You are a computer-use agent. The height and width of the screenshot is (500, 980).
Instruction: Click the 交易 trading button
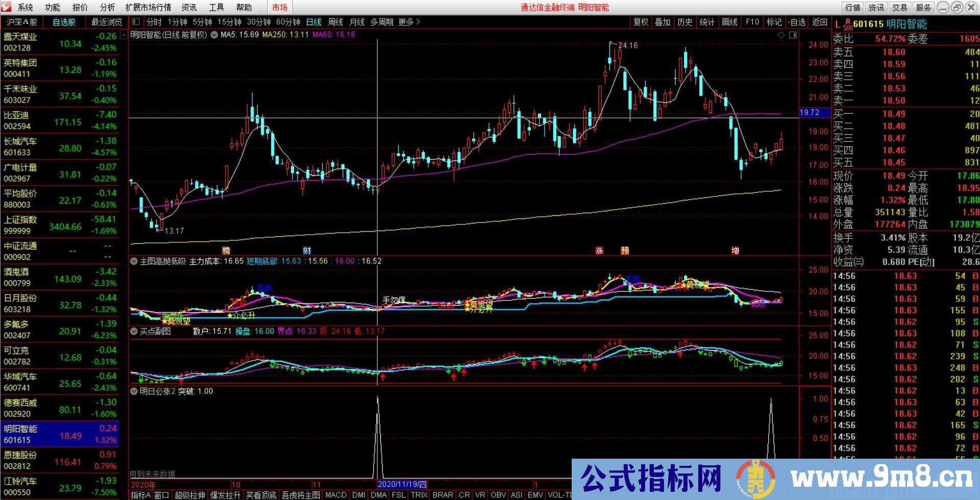[x=900, y=8]
